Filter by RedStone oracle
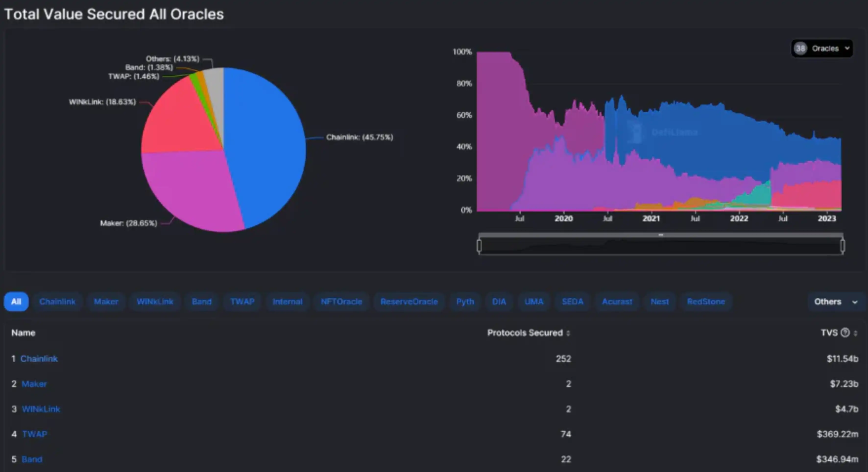Screen dimensions: 868x472 pyautogui.click(x=706, y=302)
